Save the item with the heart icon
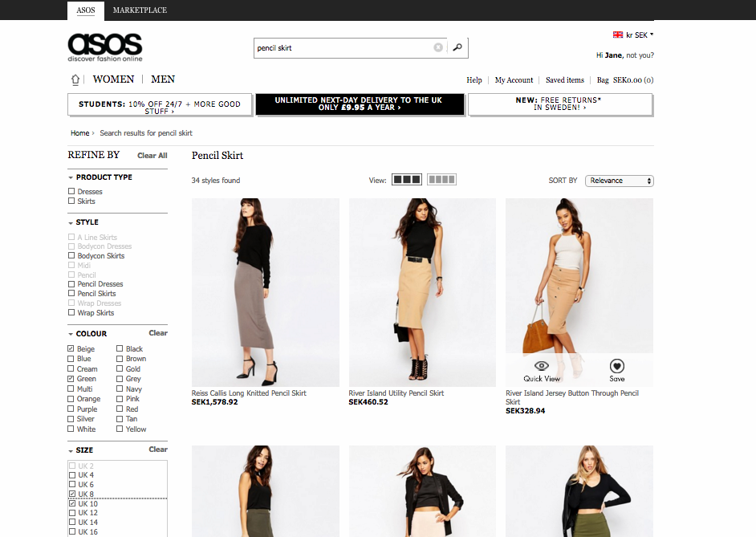The width and height of the screenshot is (756, 537). tap(616, 366)
